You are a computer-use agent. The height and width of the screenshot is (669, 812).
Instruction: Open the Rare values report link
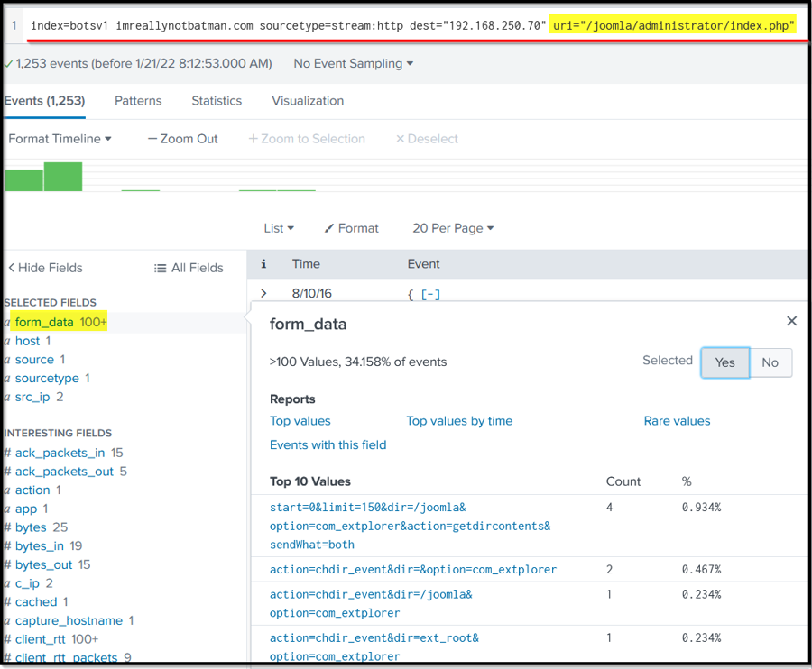677,421
